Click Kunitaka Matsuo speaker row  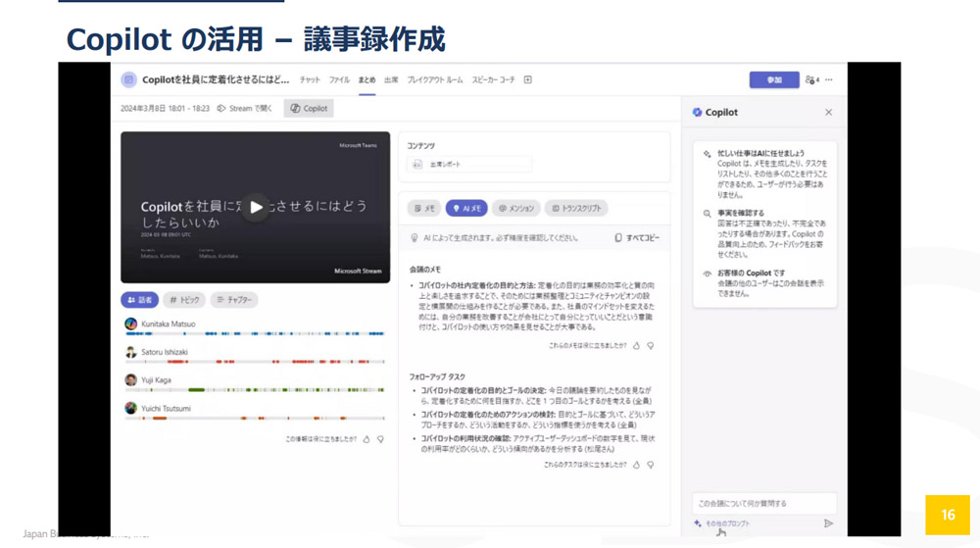pyautogui.click(x=255, y=327)
